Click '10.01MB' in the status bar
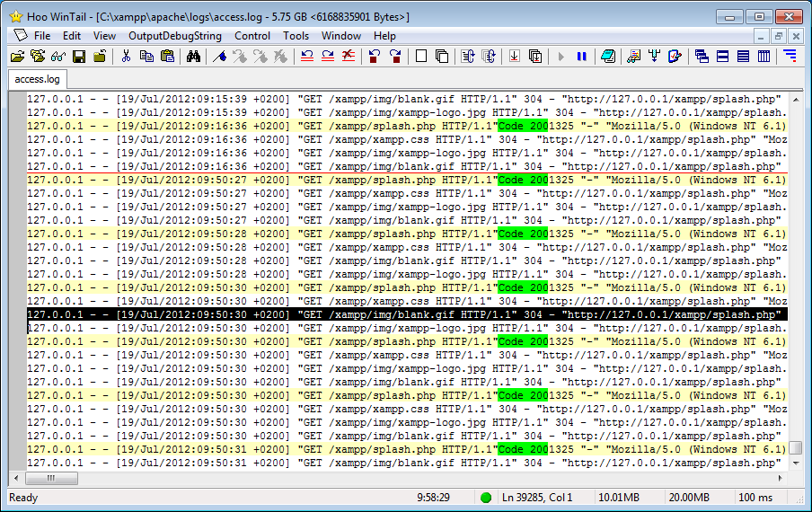Viewport: 812px width, 512px height. click(x=619, y=498)
